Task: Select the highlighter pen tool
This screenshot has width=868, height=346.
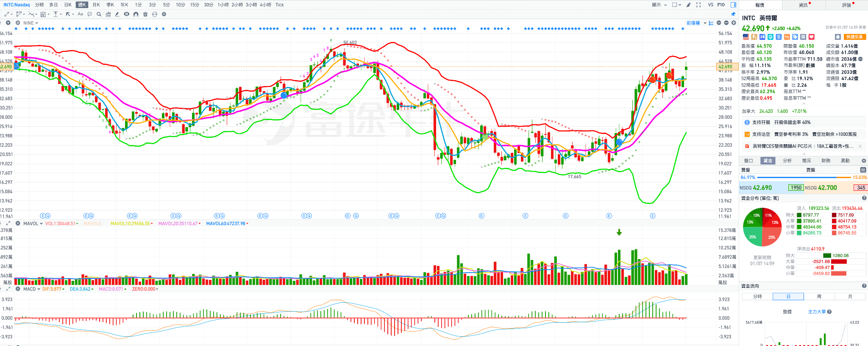Action: pos(117,14)
